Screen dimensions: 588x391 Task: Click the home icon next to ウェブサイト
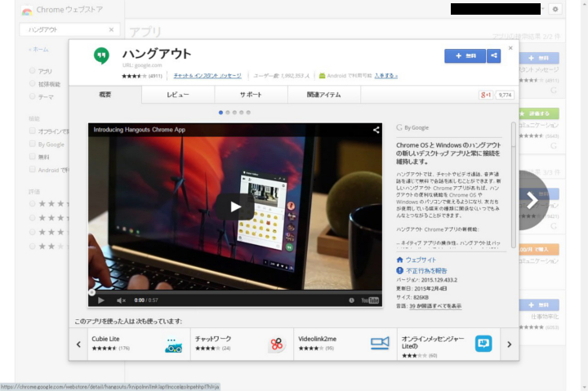click(x=399, y=260)
